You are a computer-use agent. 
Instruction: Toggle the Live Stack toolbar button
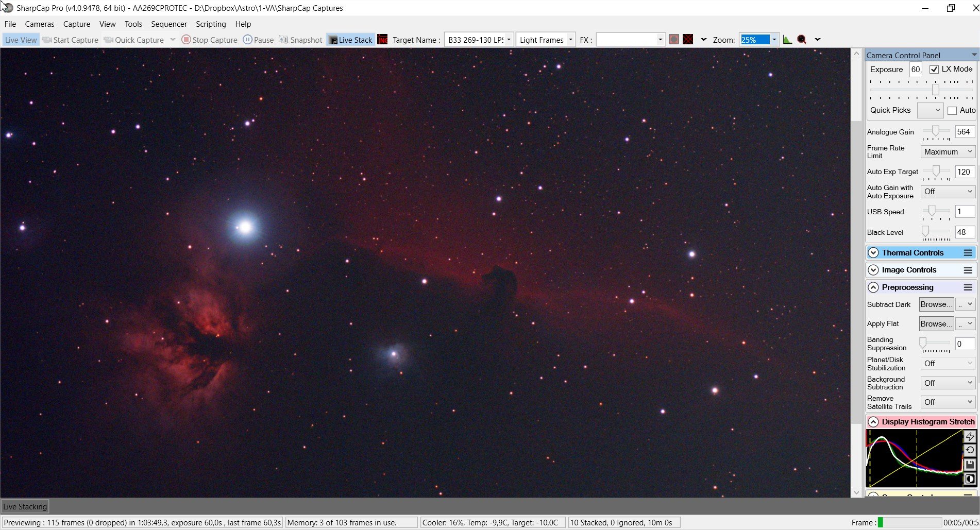pos(350,40)
